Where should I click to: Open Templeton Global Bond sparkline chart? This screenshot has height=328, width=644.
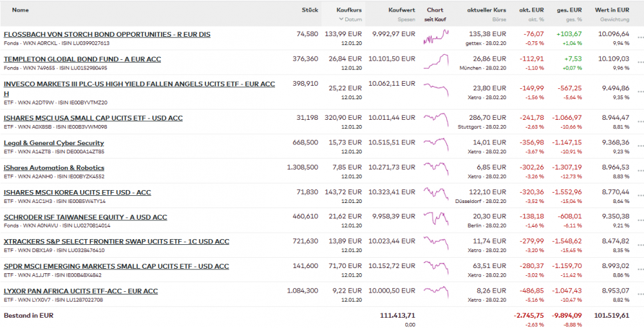click(x=435, y=62)
